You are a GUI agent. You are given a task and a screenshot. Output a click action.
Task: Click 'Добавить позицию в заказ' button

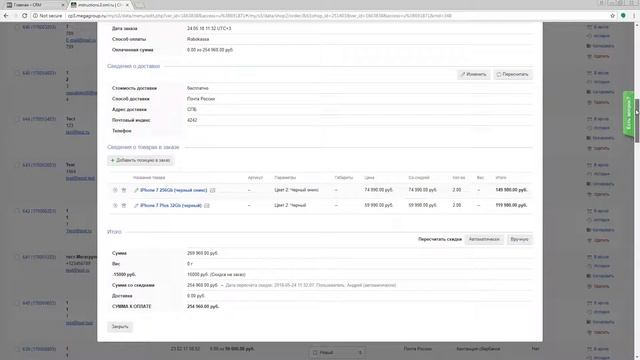(140, 160)
